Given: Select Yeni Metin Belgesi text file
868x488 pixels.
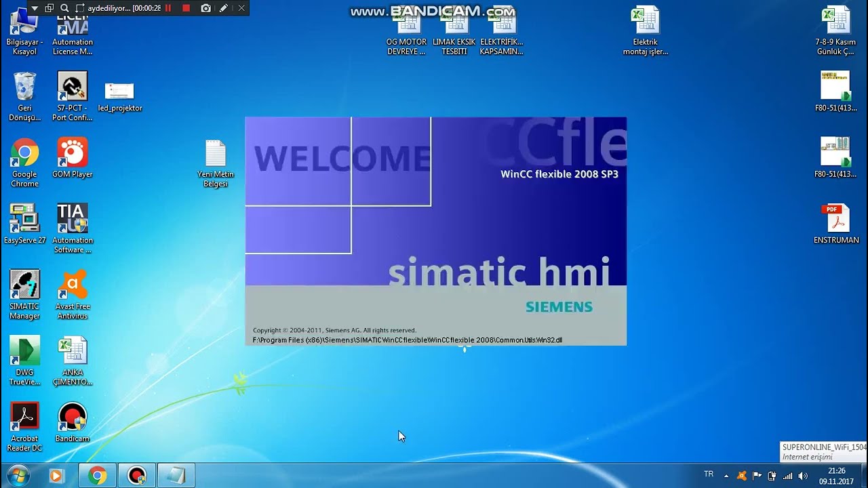Looking at the screenshot, I should click(x=216, y=164).
